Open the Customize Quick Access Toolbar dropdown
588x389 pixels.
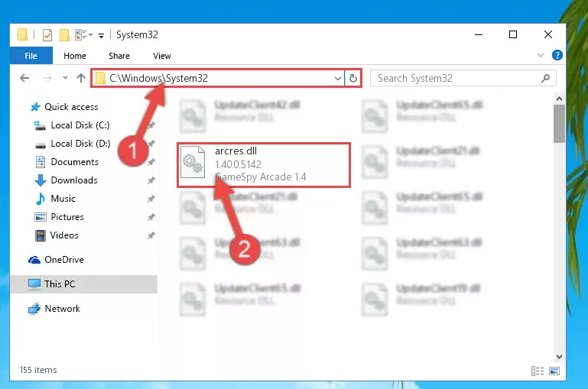(x=101, y=36)
